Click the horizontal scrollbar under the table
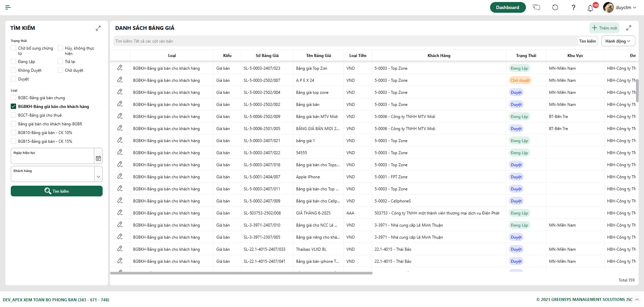This screenshot has height=307, width=644. (x=241, y=273)
